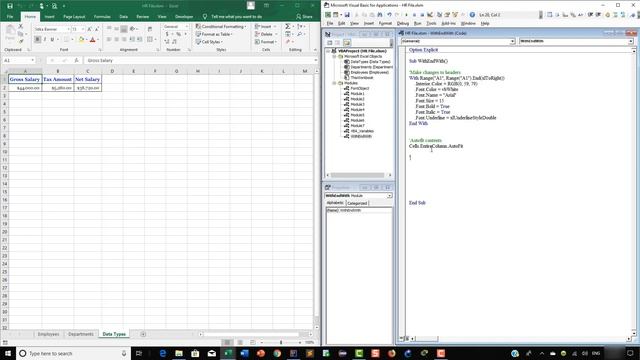Open the font name dropdown in Excel
640x360 pixels.
pos(68,29)
